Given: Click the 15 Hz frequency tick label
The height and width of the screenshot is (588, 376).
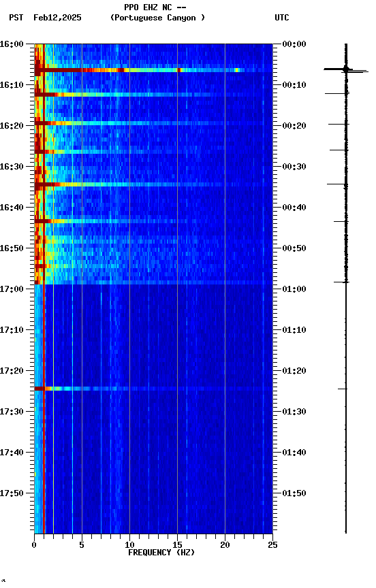Looking at the screenshot, I should (177, 545).
